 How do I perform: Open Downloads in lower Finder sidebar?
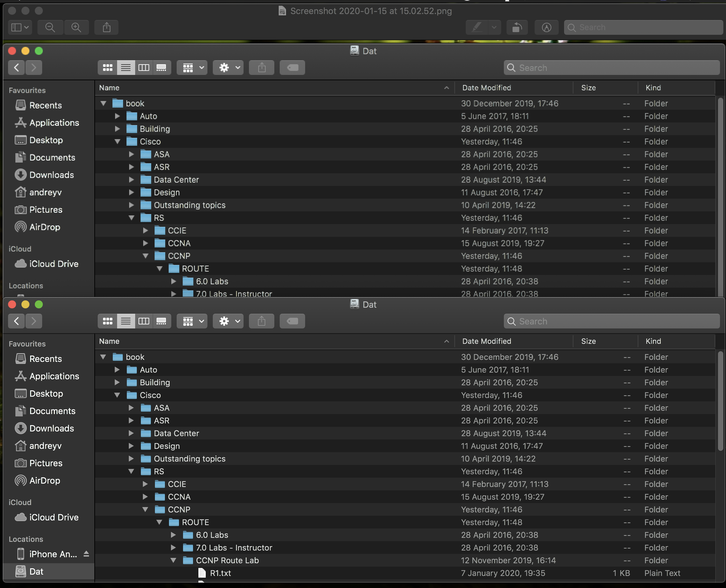pos(51,428)
